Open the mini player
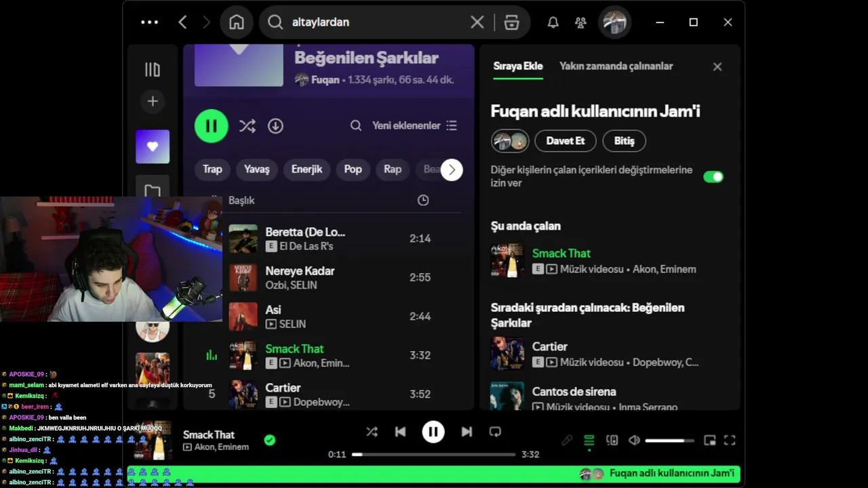This screenshot has height=488, width=868. point(709,441)
